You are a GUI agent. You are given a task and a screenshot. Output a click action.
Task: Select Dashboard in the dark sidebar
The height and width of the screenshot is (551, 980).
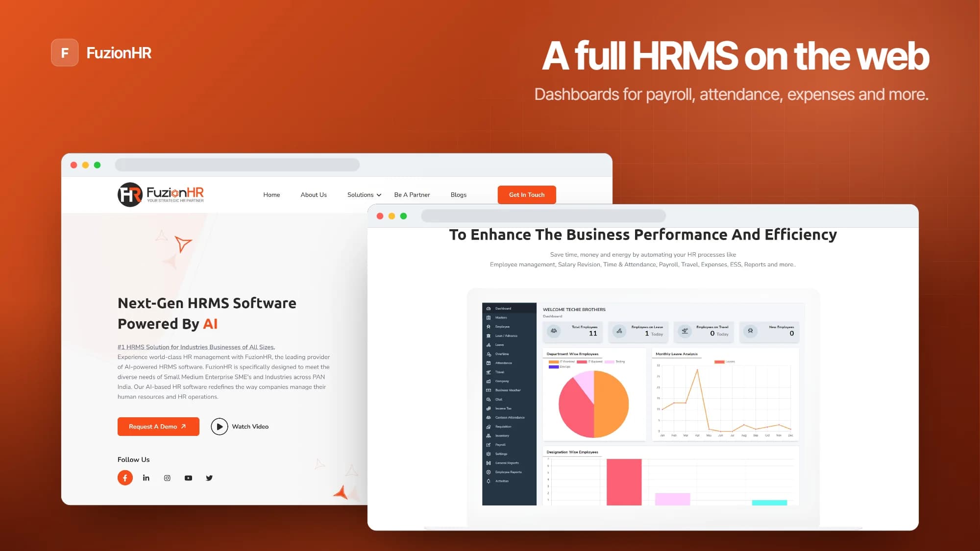[509, 309]
